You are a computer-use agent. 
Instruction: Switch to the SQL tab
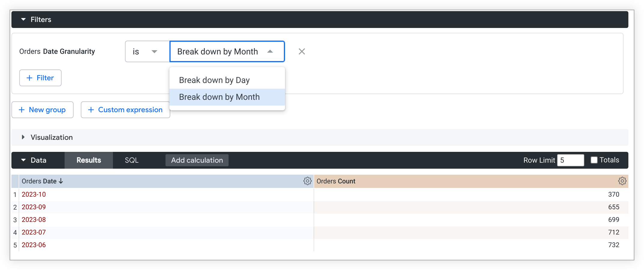(x=132, y=160)
